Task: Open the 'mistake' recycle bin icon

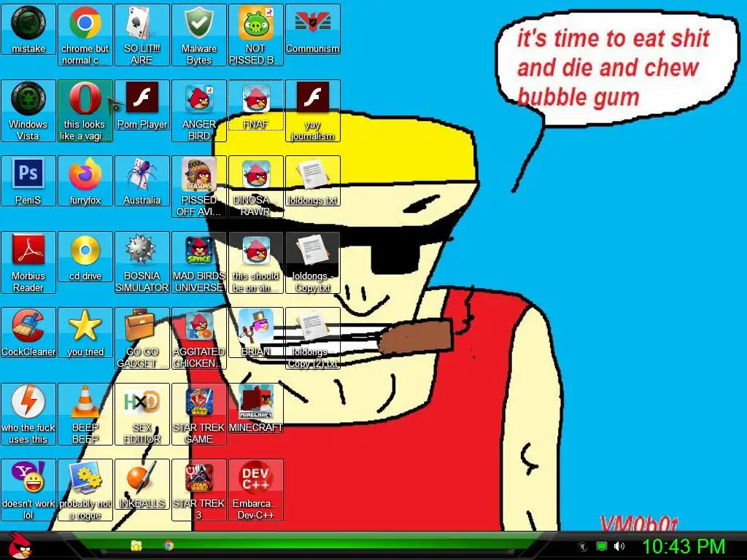Action: 28,29
